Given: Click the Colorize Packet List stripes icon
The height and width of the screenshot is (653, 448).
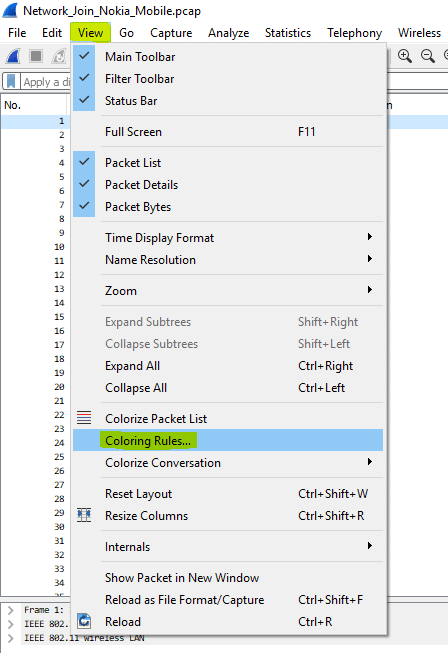Looking at the screenshot, I should [84, 418].
